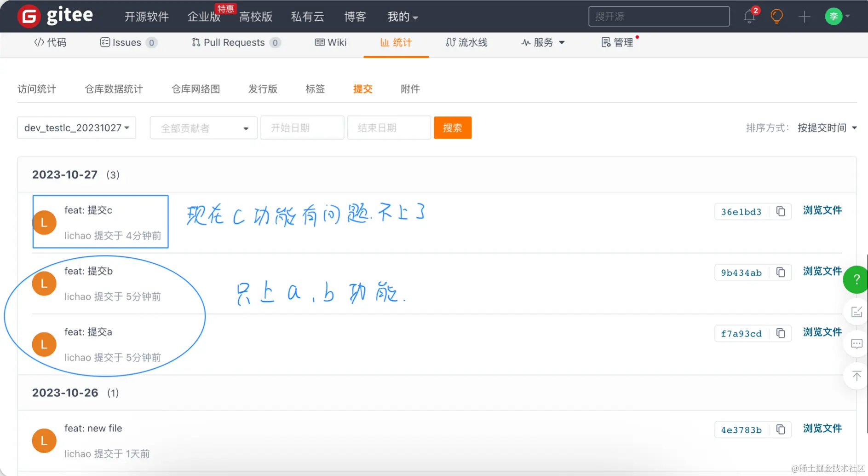Open commit message feat: new file
Screen dimensions: 868x476
[x=93, y=428]
